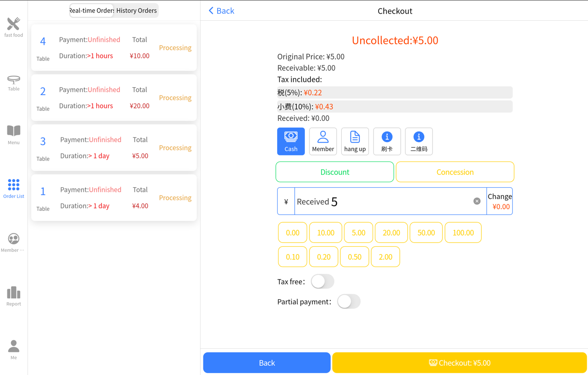Select Member payment method
This screenshot has height=375, width=588.
(323, 141)
